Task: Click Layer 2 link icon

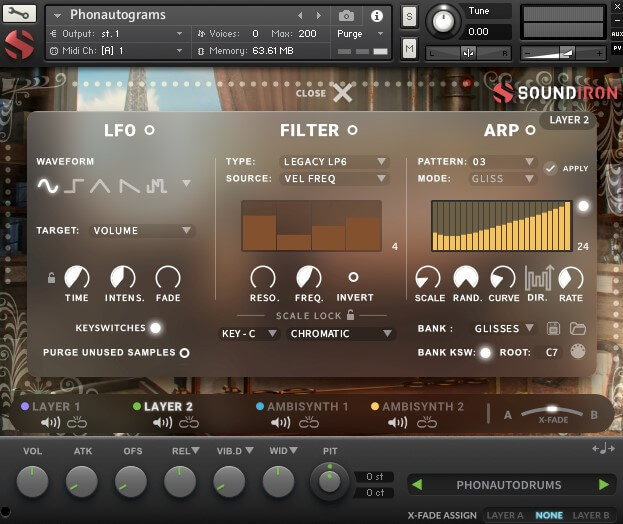Action: tap(189, 422)
